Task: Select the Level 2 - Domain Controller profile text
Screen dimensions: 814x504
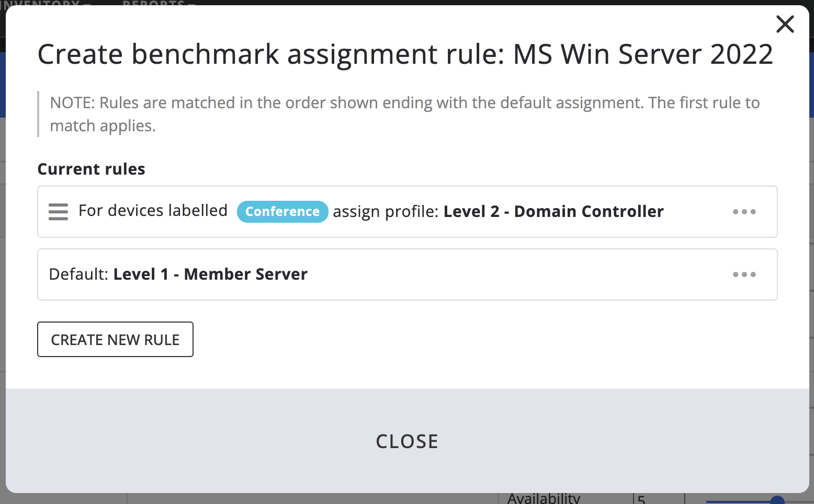Action: [553, 212]
